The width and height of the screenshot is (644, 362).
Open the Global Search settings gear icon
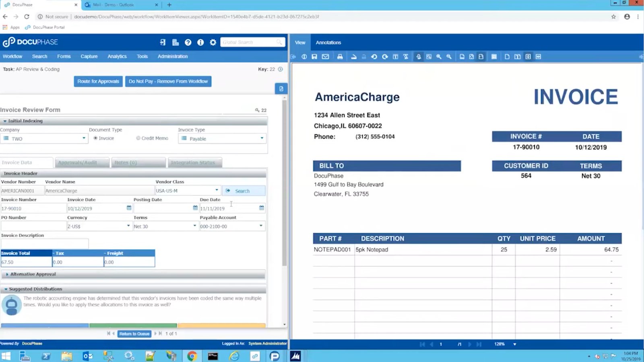[x=213, y=42]
